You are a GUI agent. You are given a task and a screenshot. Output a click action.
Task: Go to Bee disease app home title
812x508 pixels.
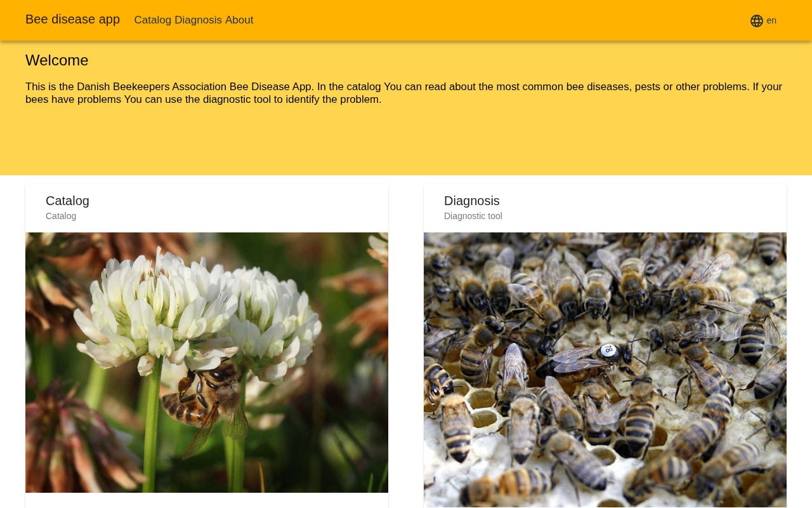click(72, 19)
